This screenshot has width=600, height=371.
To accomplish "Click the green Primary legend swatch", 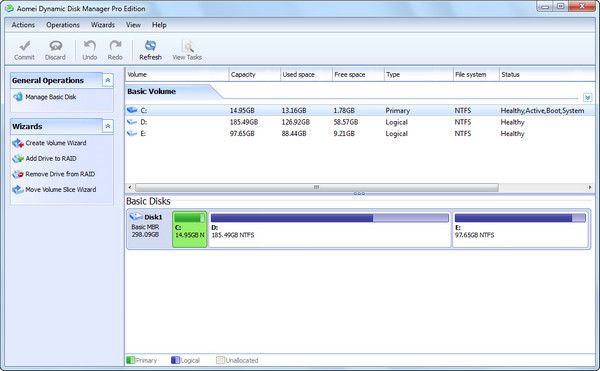I will point(130,360).
